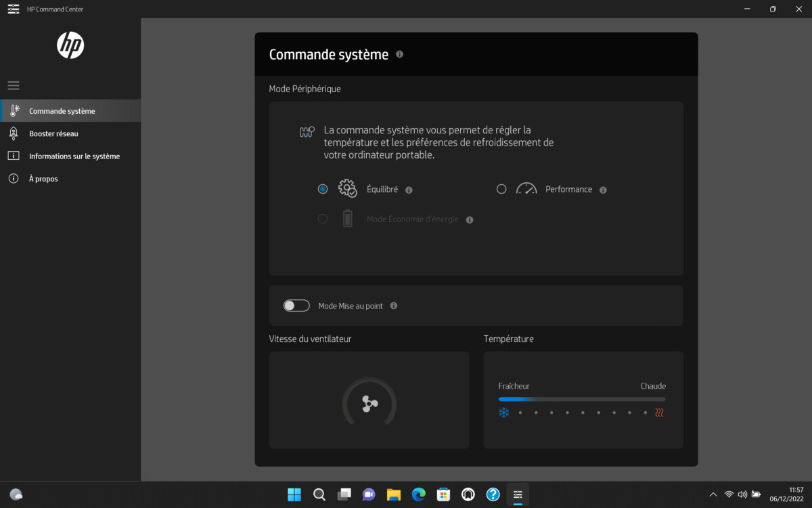Click the red heat waves icon
Viewport: 812px width, 508px height.
click(x=659, y=412)
